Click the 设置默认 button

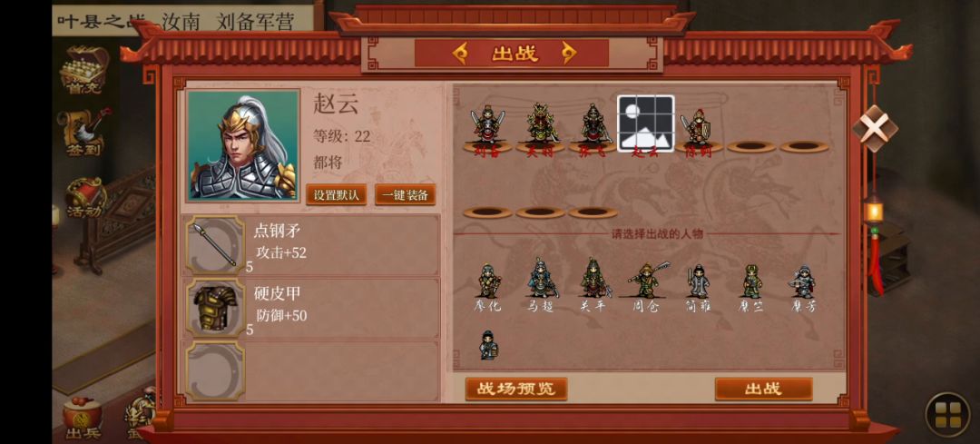click(337, 194)
